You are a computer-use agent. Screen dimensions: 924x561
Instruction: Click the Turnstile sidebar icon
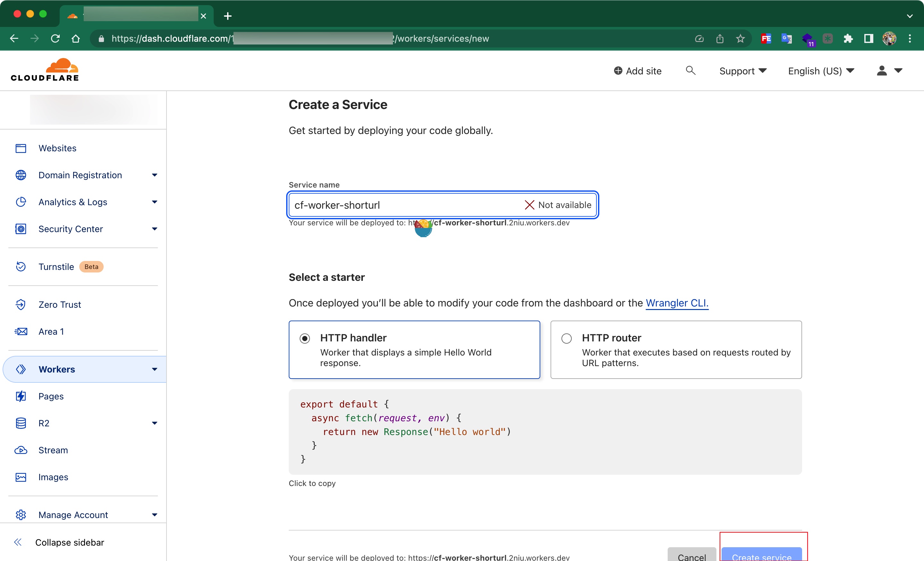point(21,266)
